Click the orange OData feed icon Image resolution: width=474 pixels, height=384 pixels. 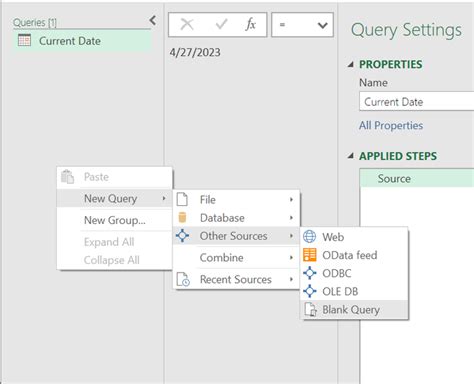(310, 255)
